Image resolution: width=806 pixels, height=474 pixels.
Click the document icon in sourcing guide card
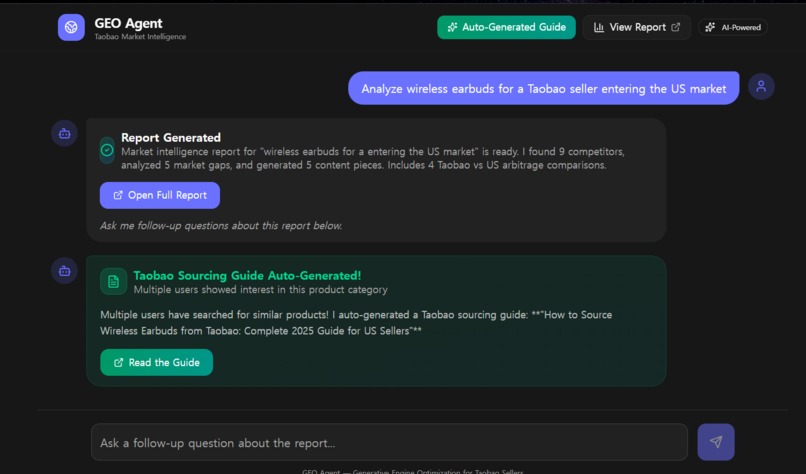point(114,281)
